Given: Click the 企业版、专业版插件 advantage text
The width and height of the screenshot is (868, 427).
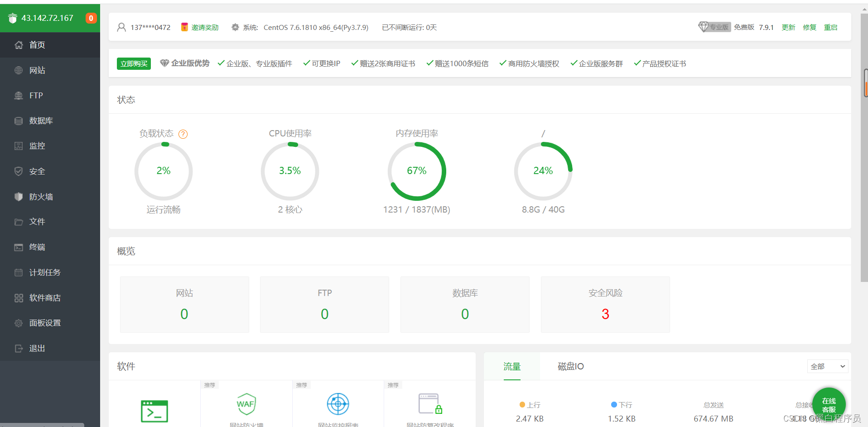Looking at the screenshot, I should point(259,63).
